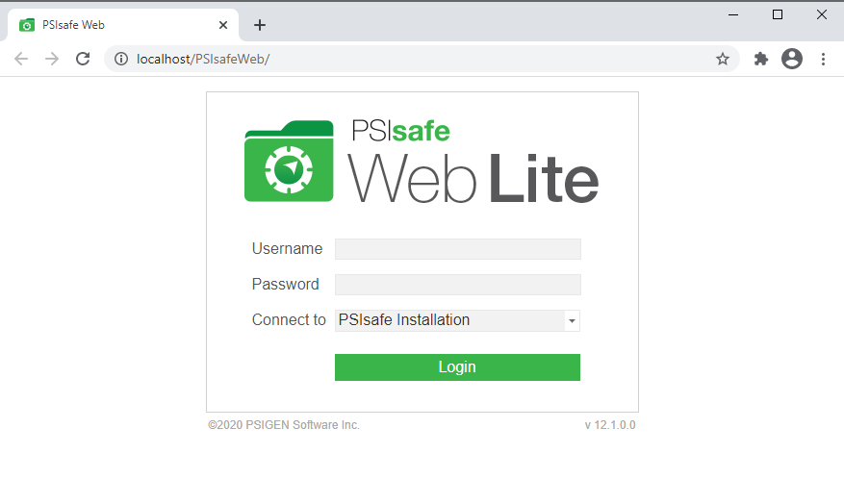The width and height of the screenshot is (844, 504).
Task: View site information icon in address bar
Action: point(121,59)
